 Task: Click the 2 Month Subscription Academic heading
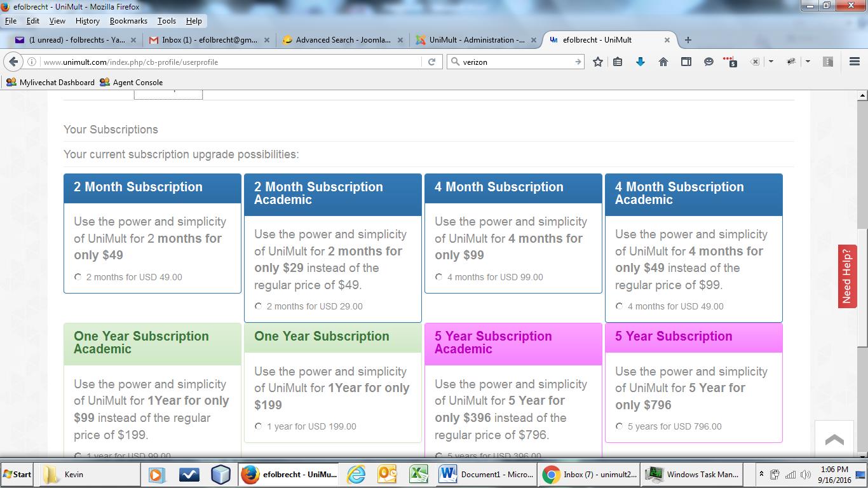[318, 193]
